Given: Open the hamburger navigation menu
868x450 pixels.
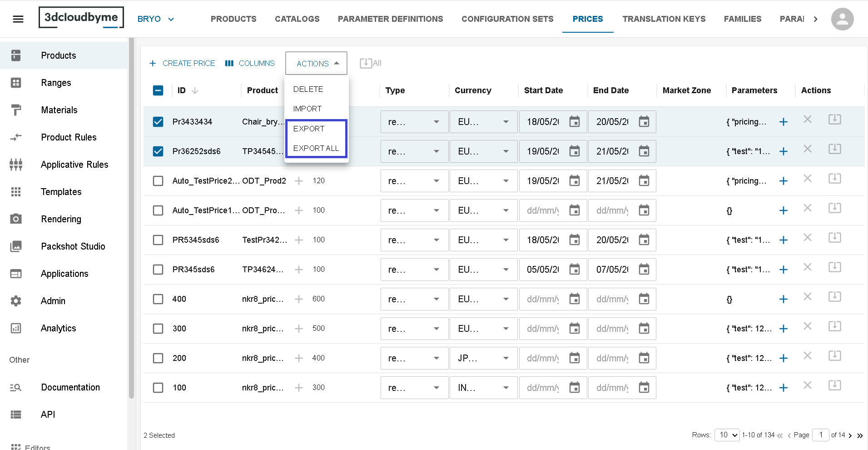Looking at the screenshot, I should (18, 19).
